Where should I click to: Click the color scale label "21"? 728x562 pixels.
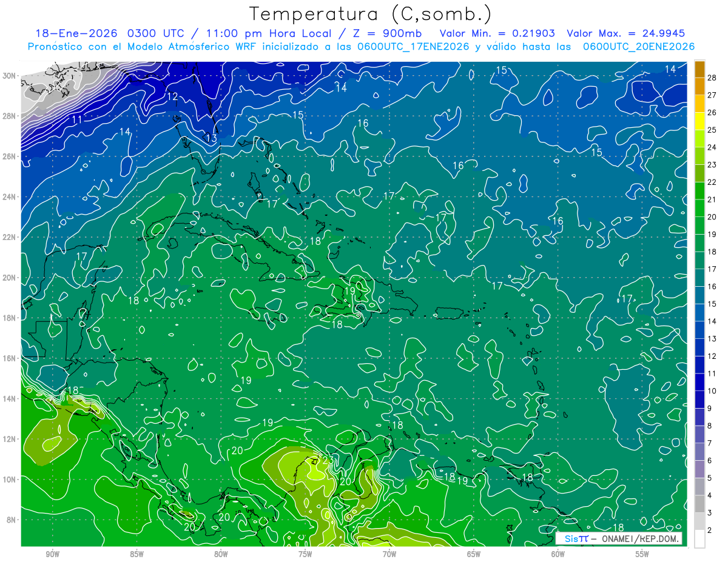(712, 199)
